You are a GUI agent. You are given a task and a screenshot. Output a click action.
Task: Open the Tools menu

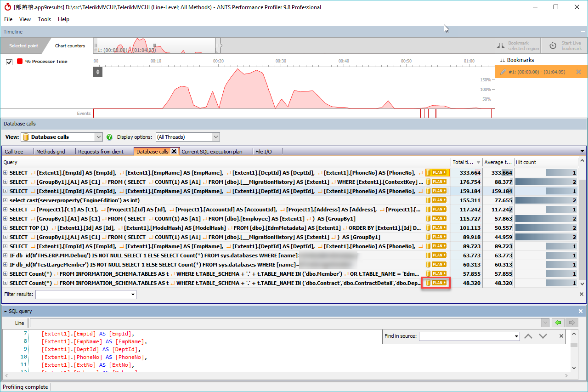point(44,19)
